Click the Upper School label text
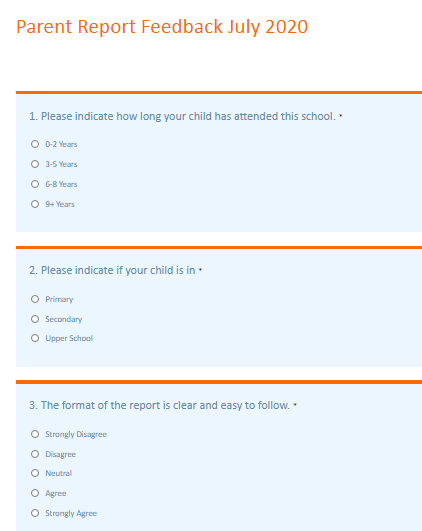 point(69,338)
